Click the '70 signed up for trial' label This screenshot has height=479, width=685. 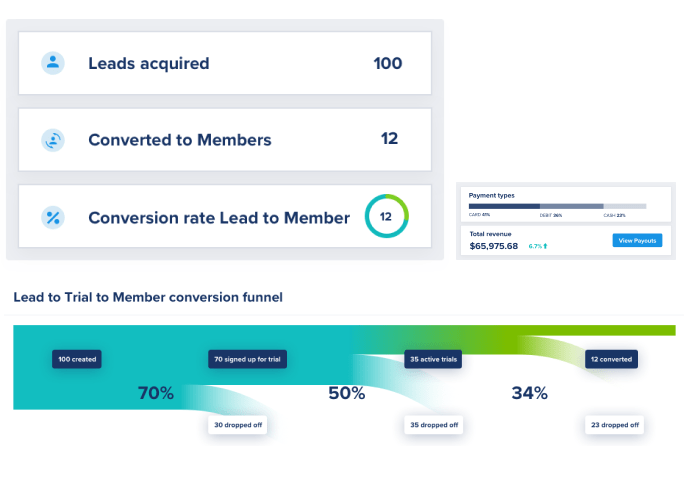[246, 359]
